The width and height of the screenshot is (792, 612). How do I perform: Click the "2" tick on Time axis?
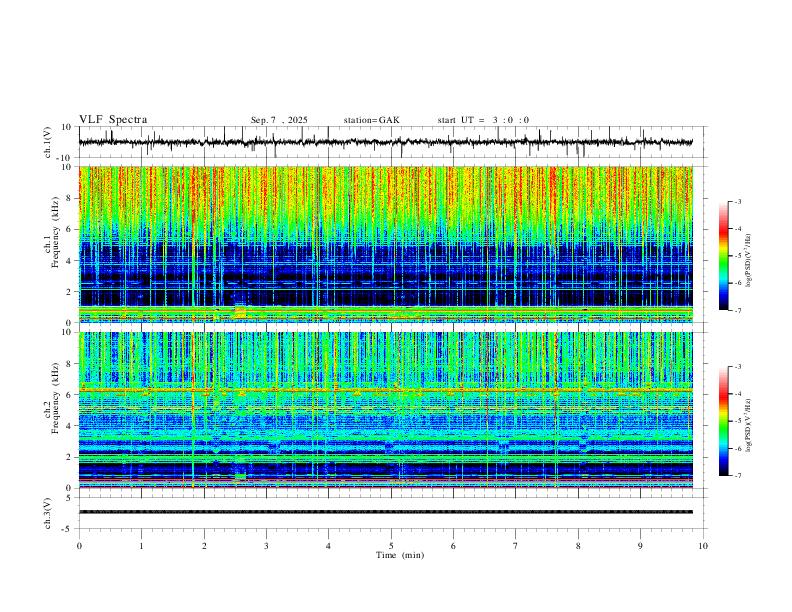[204, 546]
